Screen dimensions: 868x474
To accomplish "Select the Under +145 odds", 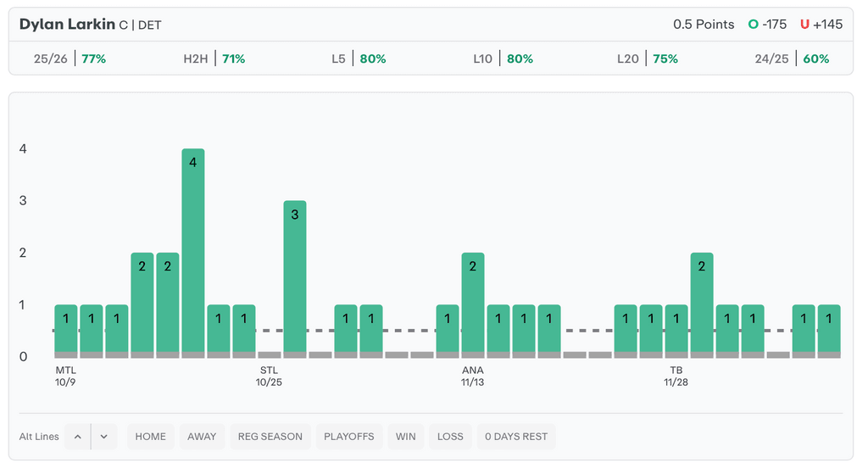I will pos(821,25).
